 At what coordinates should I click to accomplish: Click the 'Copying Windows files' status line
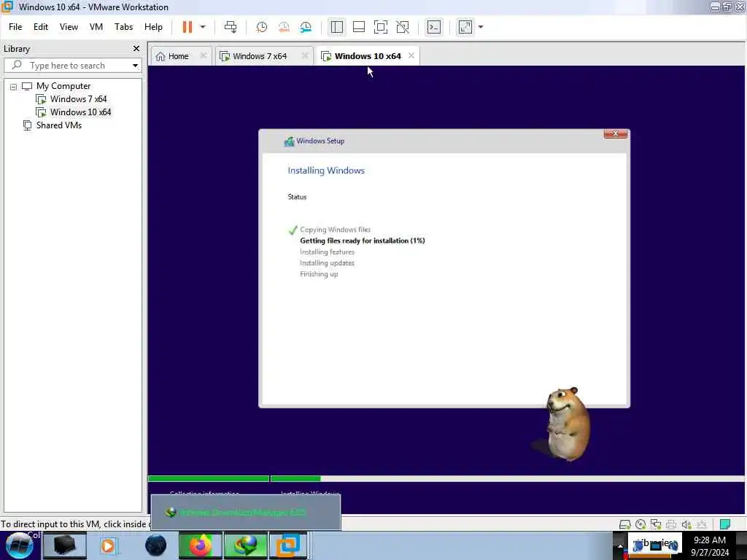pos(335,230)
